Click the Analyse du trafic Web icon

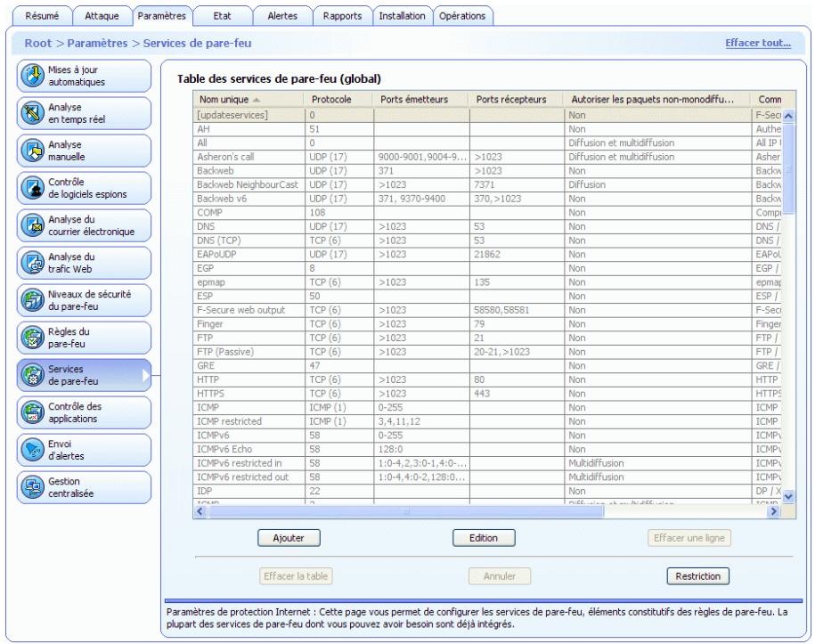pyautogui.click(x=32, y=263)
